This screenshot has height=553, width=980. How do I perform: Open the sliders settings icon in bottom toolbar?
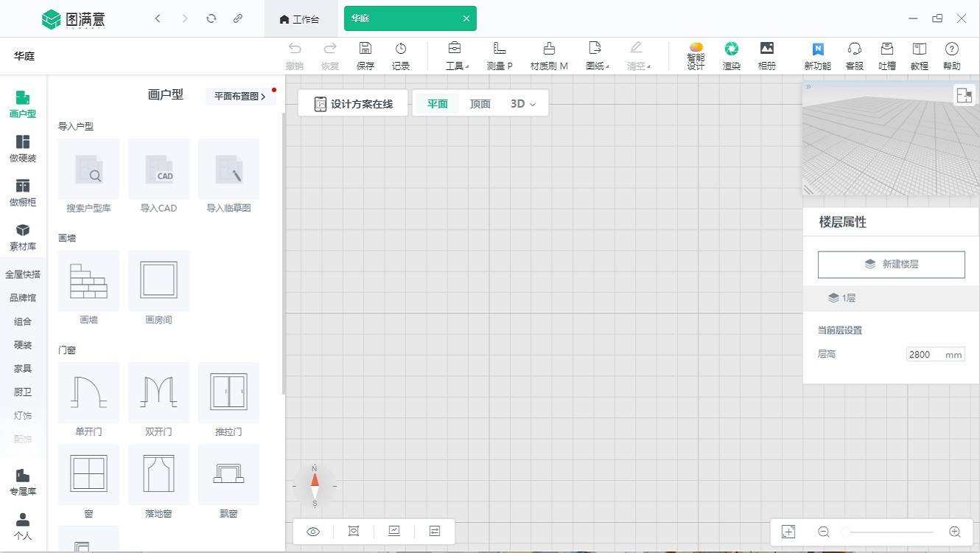(435, 532)
